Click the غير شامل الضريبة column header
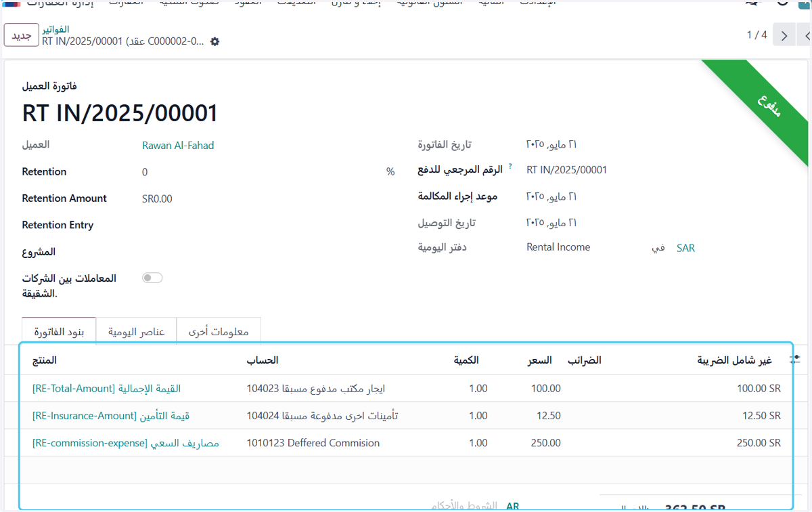 point(735,360)
